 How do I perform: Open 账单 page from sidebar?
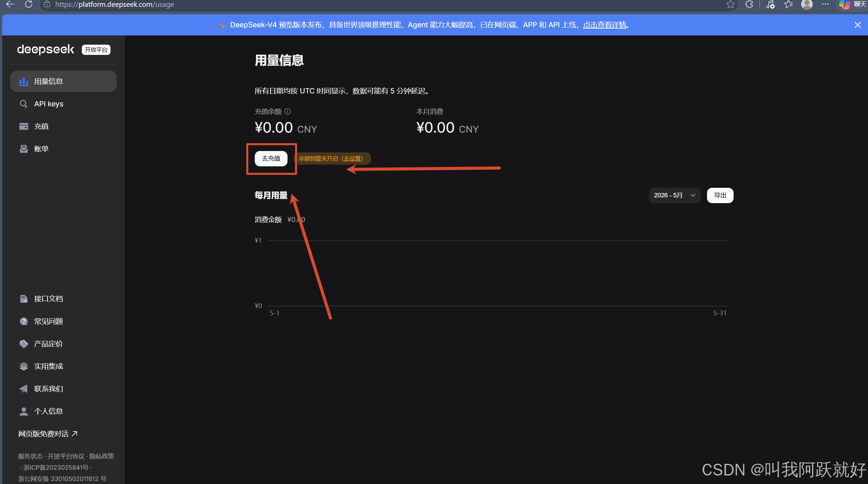tap(63, 149)
